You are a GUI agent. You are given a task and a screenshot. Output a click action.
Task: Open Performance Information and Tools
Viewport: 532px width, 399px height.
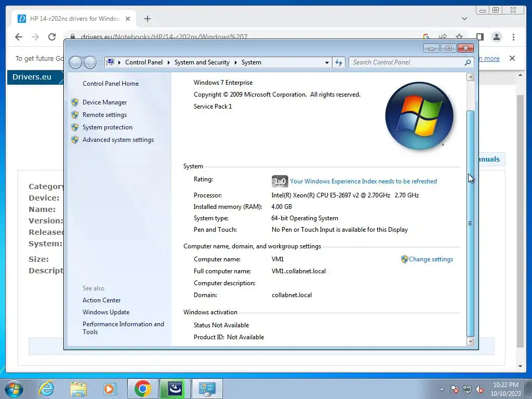[x=123, y=328]
